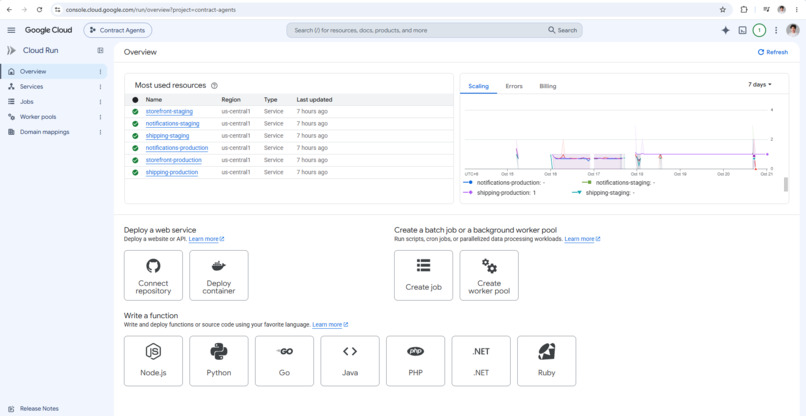Choose the Deploy container Docker card
The width and height of the screenshot is (806, 416).
click(x=218, y=275)
